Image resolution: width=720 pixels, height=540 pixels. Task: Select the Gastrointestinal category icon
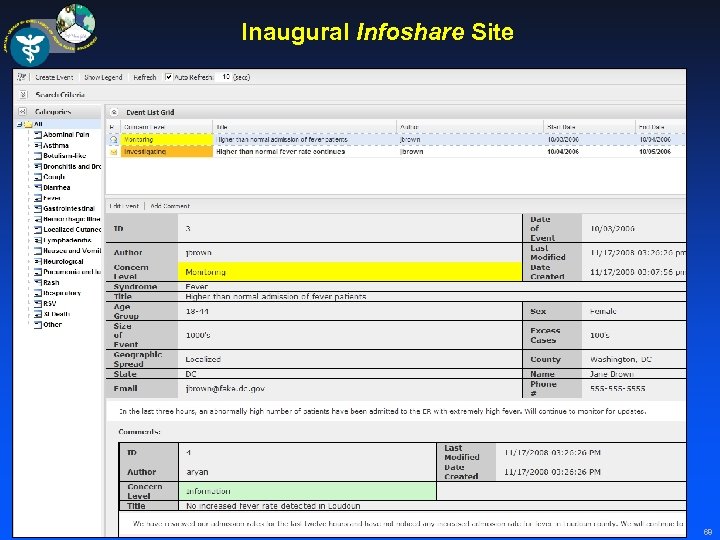pos(38,208)
